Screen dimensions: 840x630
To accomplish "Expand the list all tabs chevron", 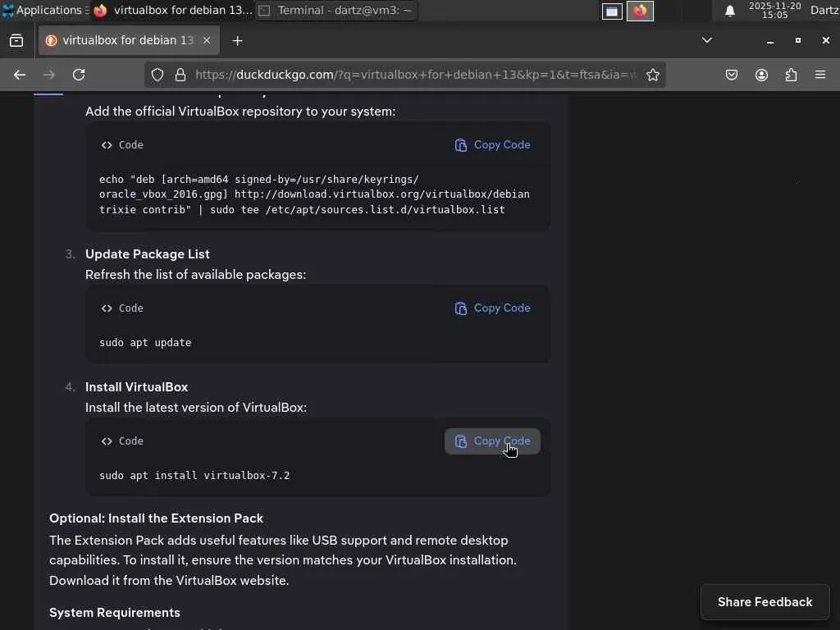I will 707,40.
